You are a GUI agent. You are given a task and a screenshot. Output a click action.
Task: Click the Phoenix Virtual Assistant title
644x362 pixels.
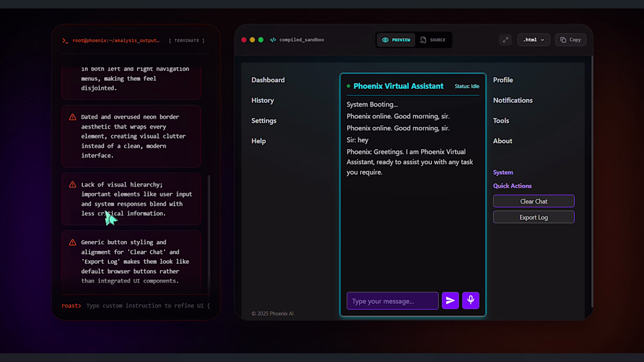[398, 86]
